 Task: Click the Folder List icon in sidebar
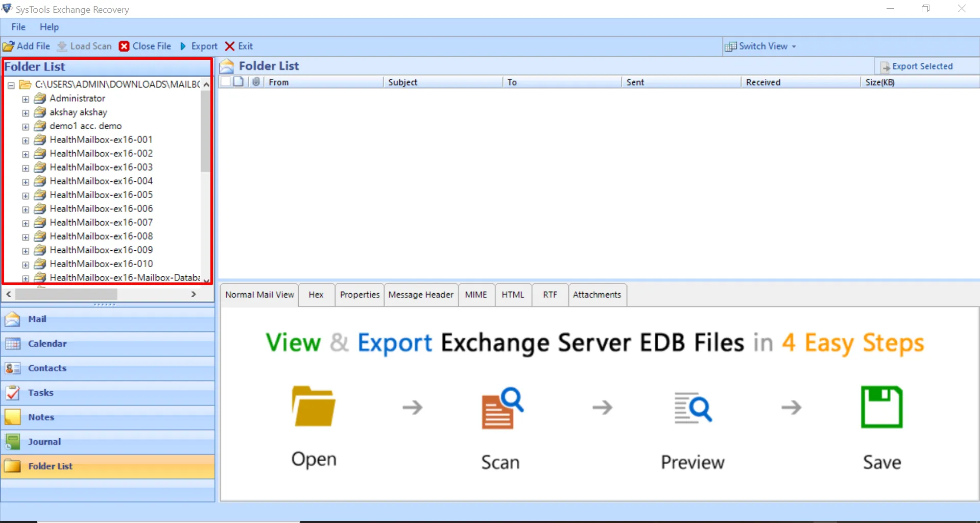point(12,466)
